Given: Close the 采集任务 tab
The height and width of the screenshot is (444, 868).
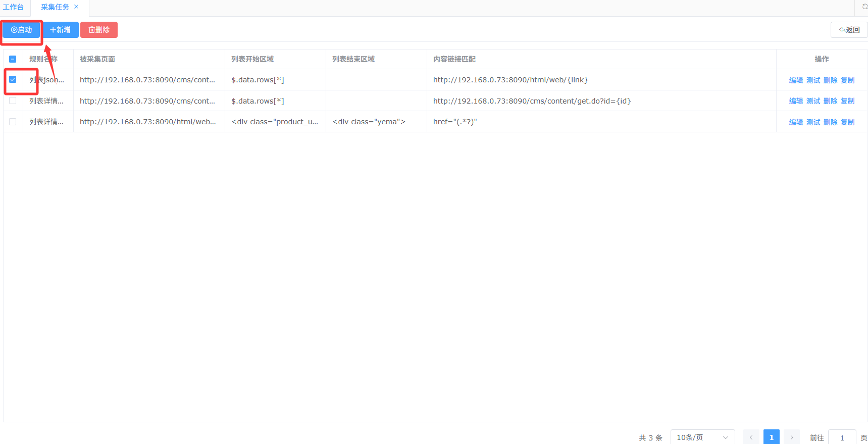Looking at the screenshot, I should (x=77, y=7).
